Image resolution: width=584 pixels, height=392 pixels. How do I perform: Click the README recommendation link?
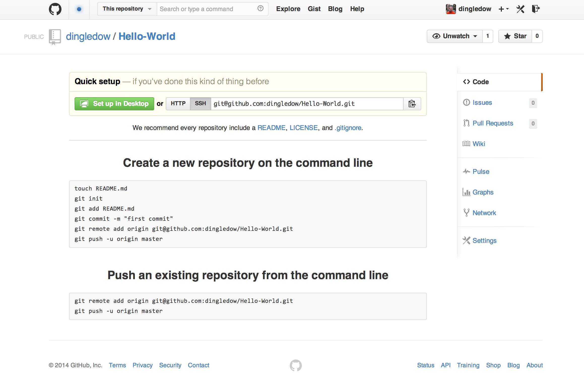point(271,128)
